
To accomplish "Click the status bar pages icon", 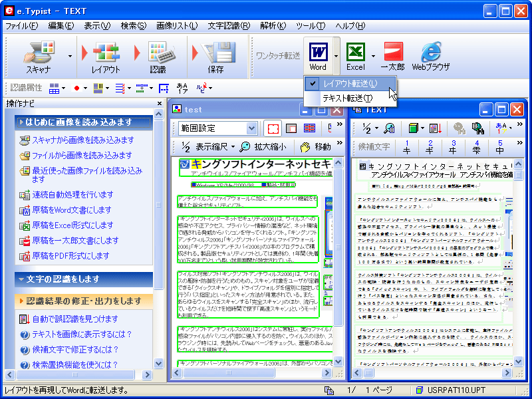I will (329, 390).
